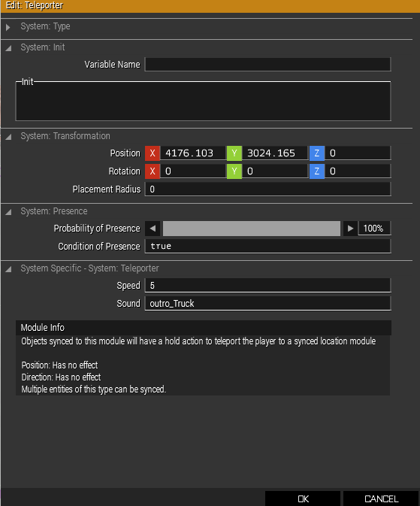Image resolution: width=420 pixels, height=506 pixels.
Task: Click the blue Z icon for Position
Action: [x=317, y=153]
